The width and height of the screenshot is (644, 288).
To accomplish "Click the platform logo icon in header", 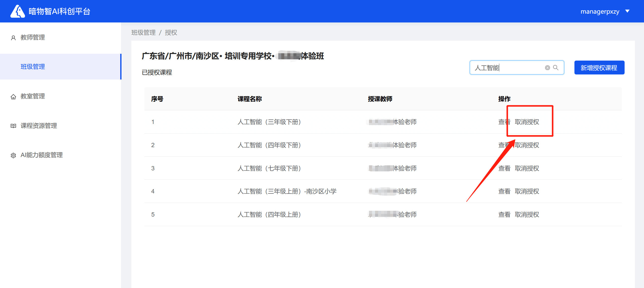I will pyautogui.click(x=17, y=11).
